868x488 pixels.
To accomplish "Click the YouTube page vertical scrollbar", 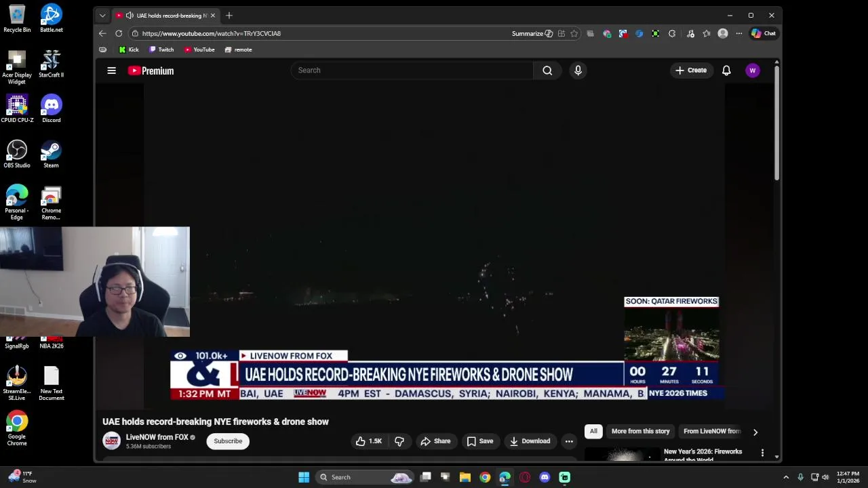I will click(776, 122).
